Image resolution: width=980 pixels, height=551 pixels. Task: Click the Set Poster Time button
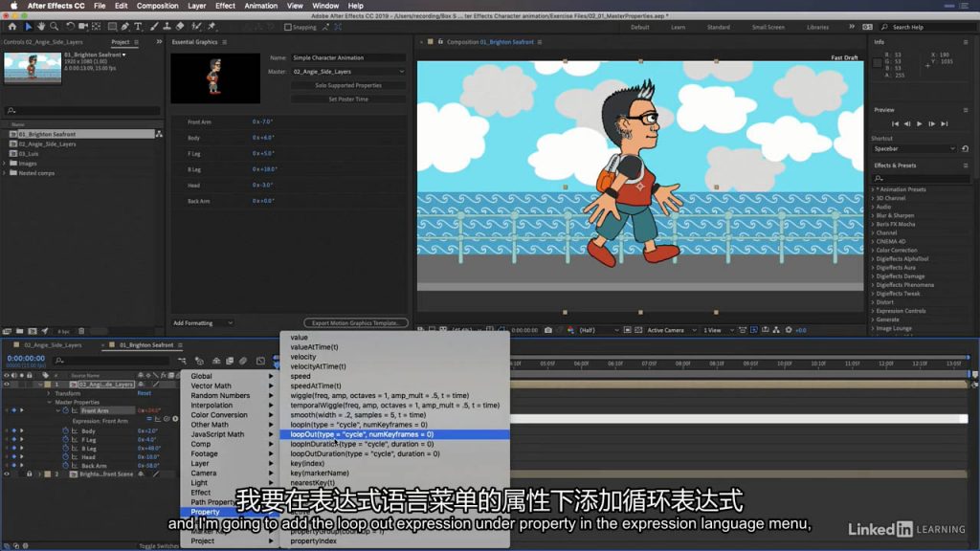click(348, 99)
